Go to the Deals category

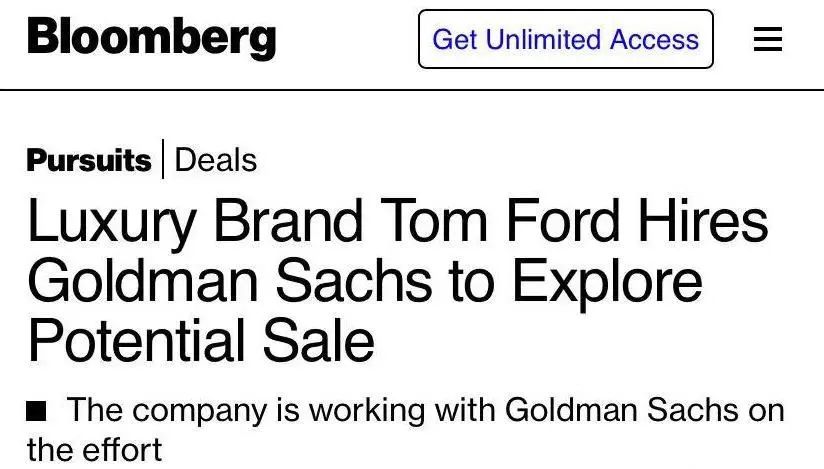(216, 160)
